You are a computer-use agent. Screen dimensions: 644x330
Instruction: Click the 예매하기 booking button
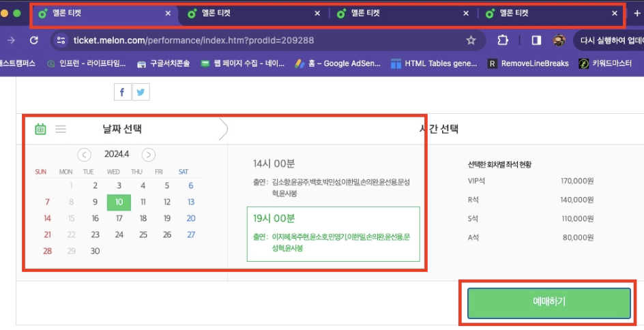[x=548, y=303]
